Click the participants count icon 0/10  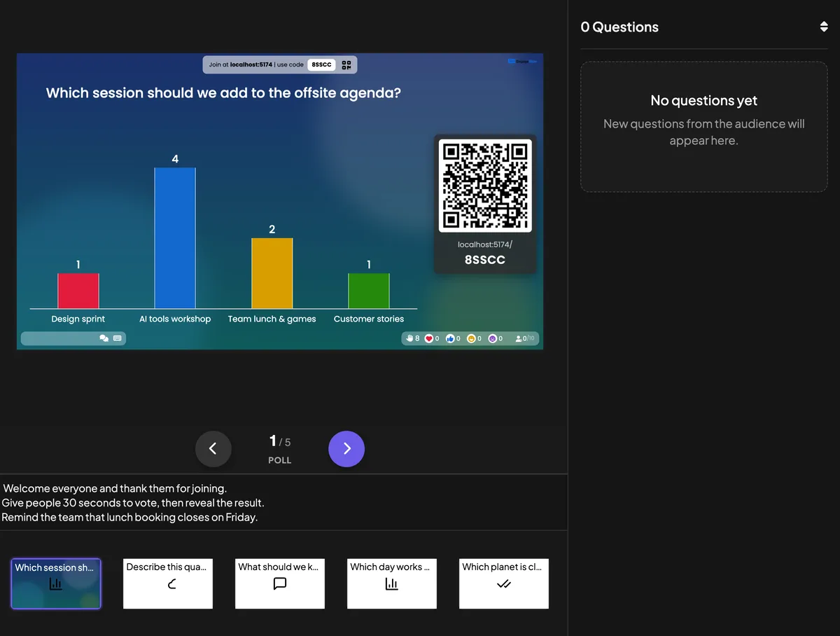click(x=525, y=338)
